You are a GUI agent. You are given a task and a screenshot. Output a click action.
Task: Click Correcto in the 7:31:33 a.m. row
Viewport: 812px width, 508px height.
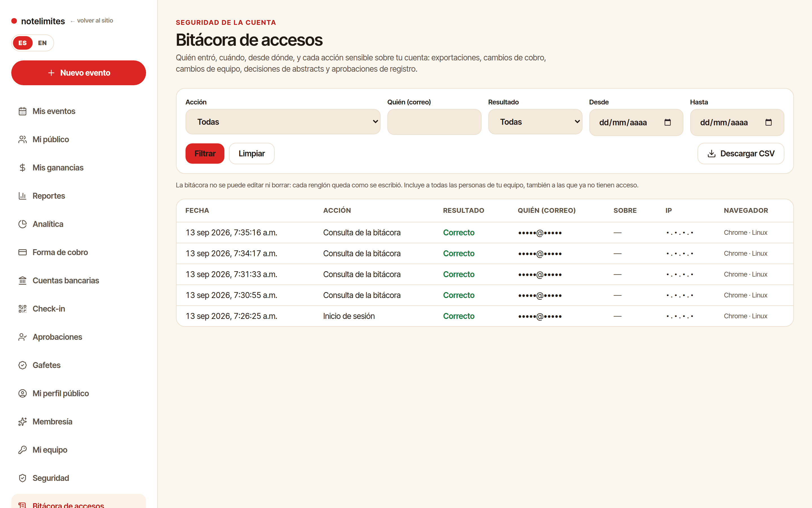pyautogui.click(x=459, y=275)
